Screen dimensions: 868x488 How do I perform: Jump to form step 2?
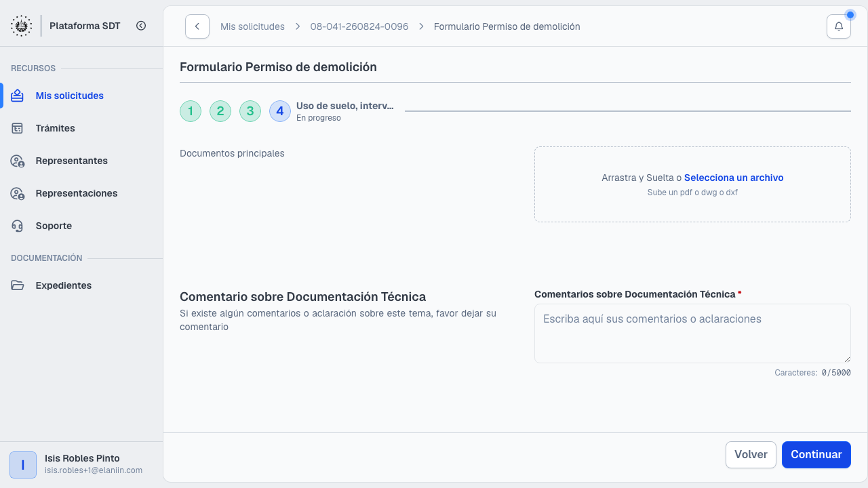pyautogui.click(x=220, y=111)
